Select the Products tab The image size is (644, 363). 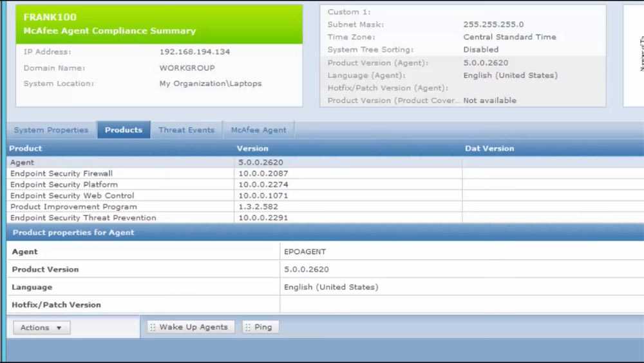point(124,130)
